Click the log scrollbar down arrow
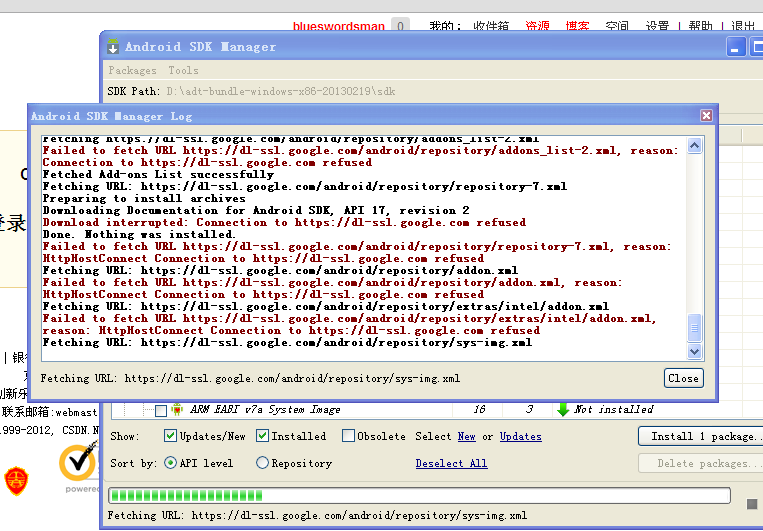This screenshot has height=531, width=763. point(694,351)
